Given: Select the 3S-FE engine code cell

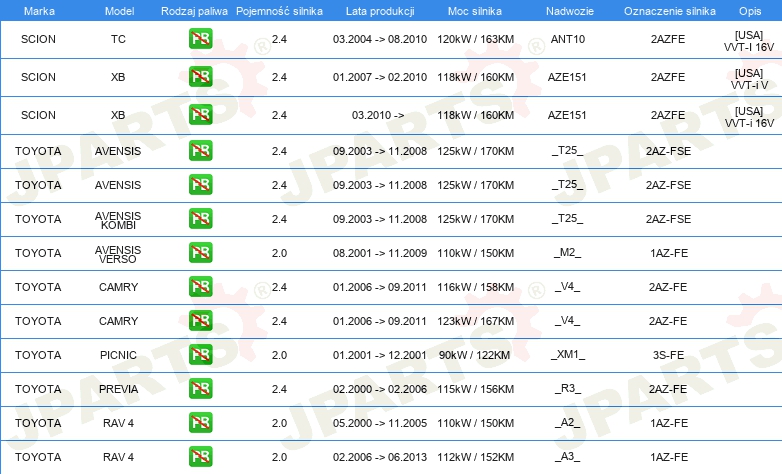Looking at the screenshot, I should (668, 354).
